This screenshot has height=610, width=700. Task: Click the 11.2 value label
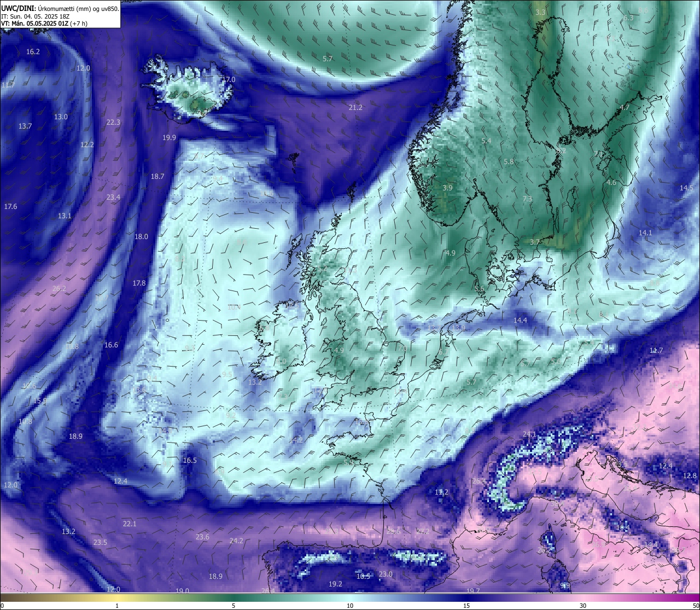[x=441, y=492]
